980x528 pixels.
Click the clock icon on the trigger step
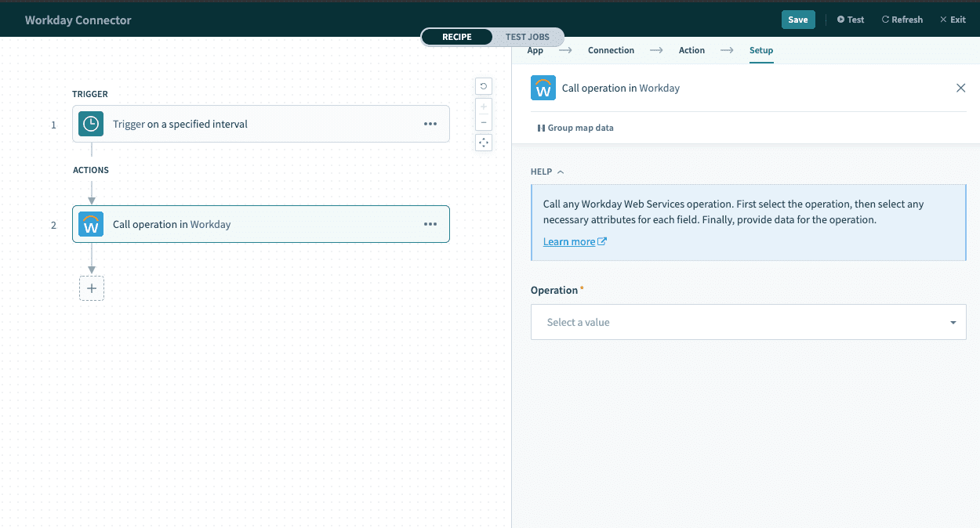point(90,124)
